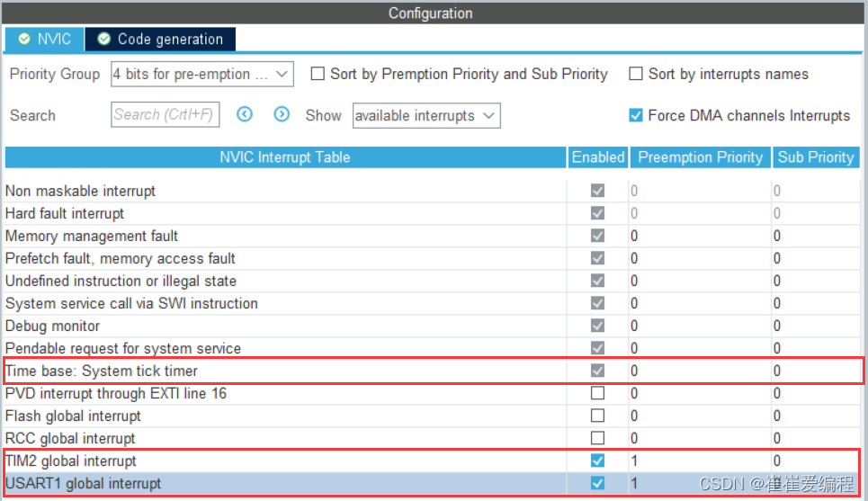Enable Sort by interrupts names checkbox
The width and height of the screenshot is (868, 501).
[x=636, y=74]
